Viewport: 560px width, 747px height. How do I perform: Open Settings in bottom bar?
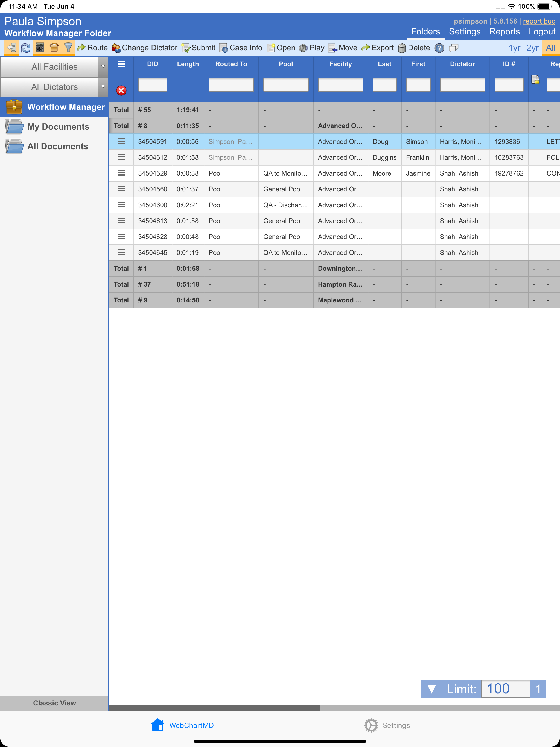click(387, 725)
